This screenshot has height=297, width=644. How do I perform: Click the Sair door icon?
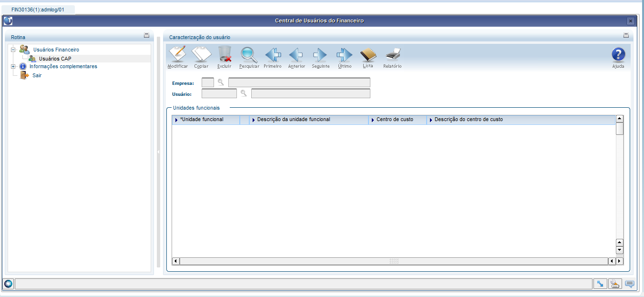pos(24,75)
